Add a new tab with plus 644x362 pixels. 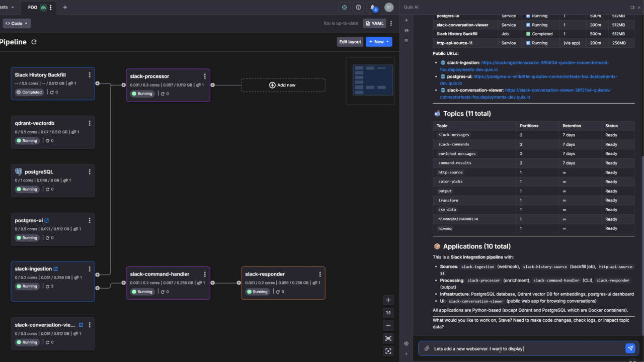pyautogui.click(x=65, y=8)
